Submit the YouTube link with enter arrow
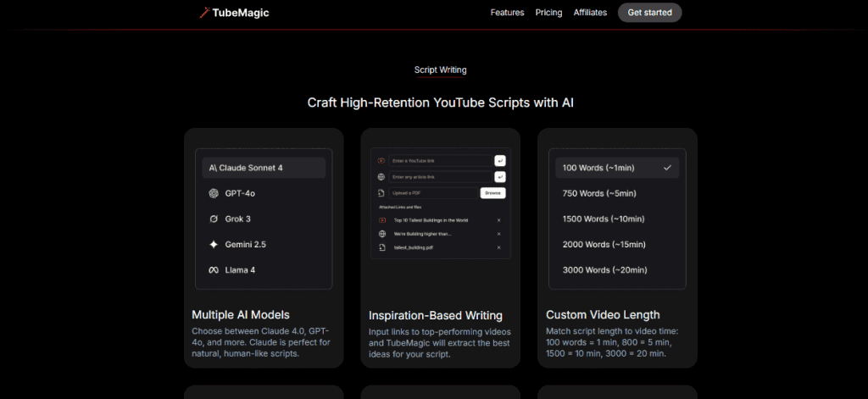Image resolution: width=868 pixels, height=399 pixels. (x=500, y=161)
